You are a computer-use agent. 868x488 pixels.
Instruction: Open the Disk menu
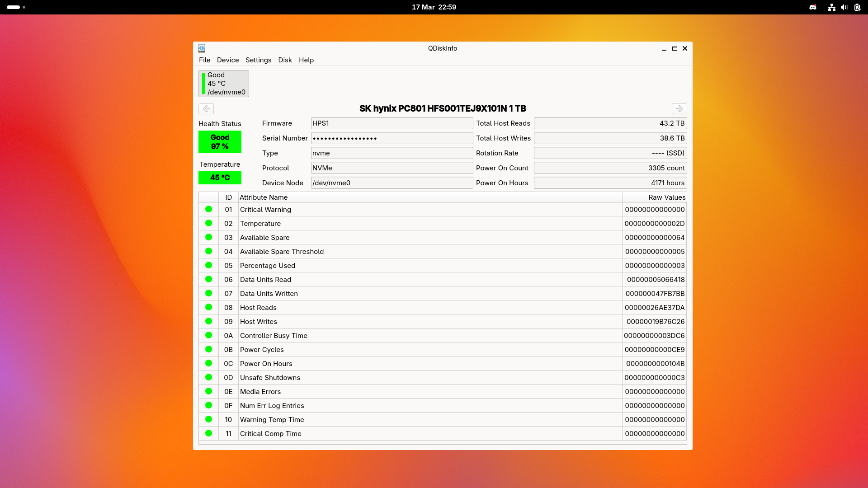pyautogui.click(x=285, y=60)
